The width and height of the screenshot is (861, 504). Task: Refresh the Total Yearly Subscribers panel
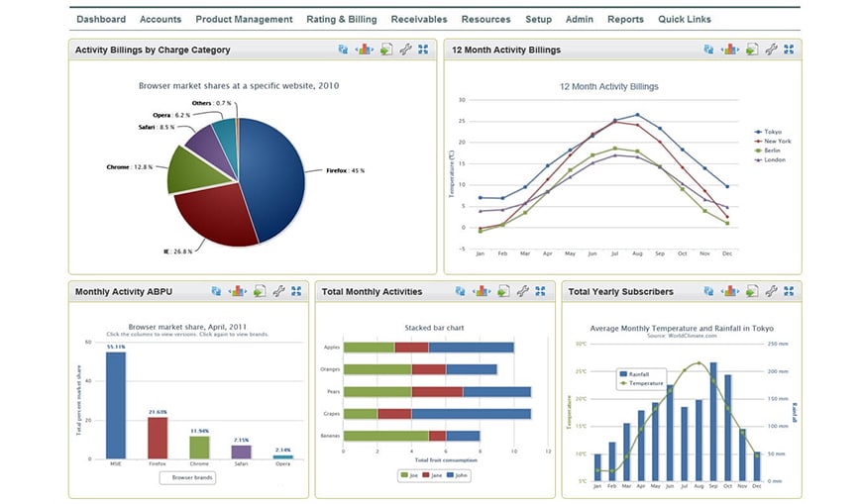(x=708, y=291)
